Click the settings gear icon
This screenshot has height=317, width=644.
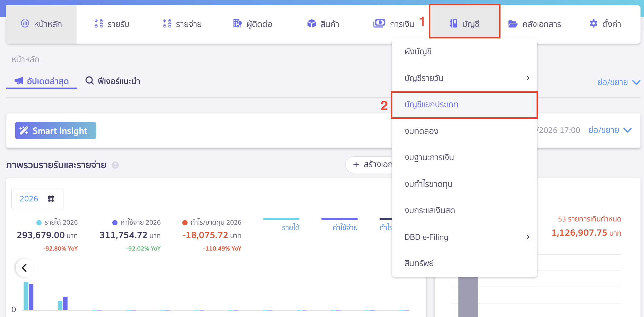pos(593,24)
